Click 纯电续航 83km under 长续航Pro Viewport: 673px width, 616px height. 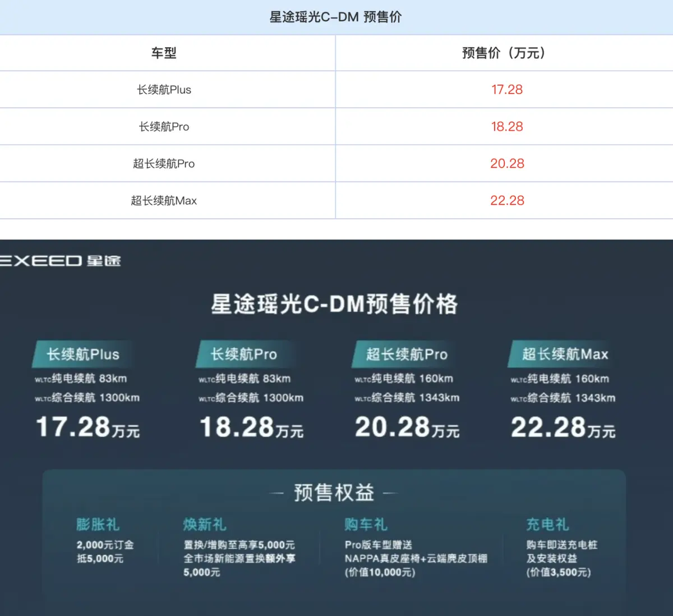[245, 379]
